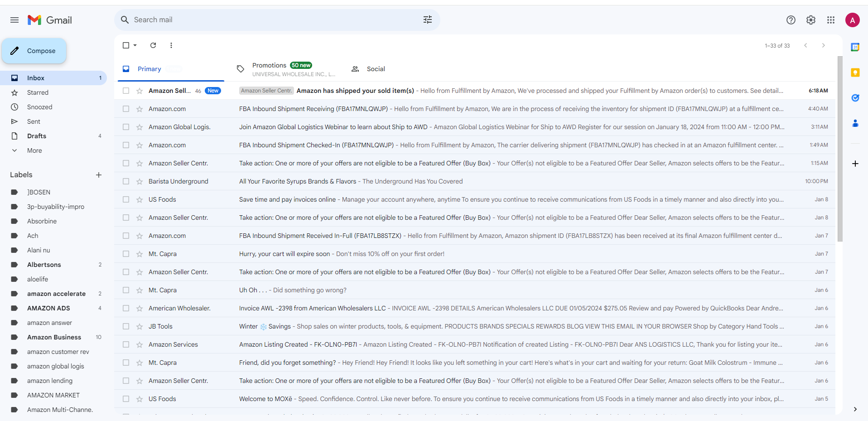The image size is (868, 421).
Task: Check the FBA Inbound Shipment Receiving email
Action: coord(126,109)
